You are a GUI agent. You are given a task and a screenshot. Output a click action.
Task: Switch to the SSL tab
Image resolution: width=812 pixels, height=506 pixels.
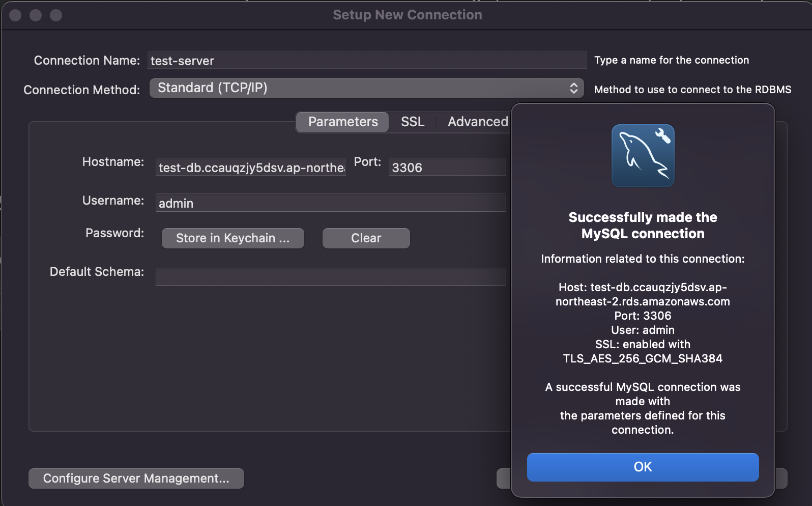[413, 122]
